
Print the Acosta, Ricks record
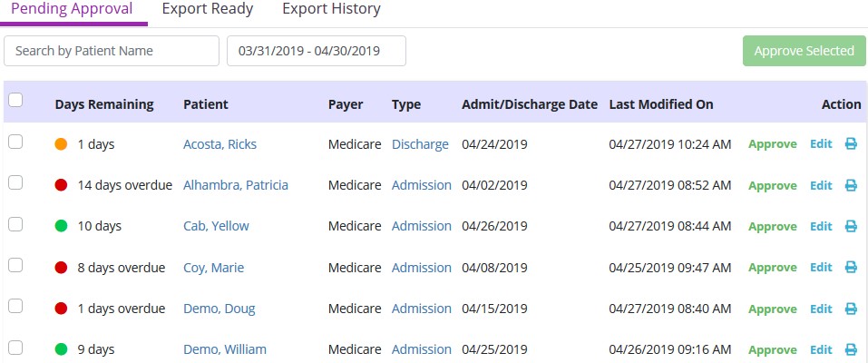point(851,144)
